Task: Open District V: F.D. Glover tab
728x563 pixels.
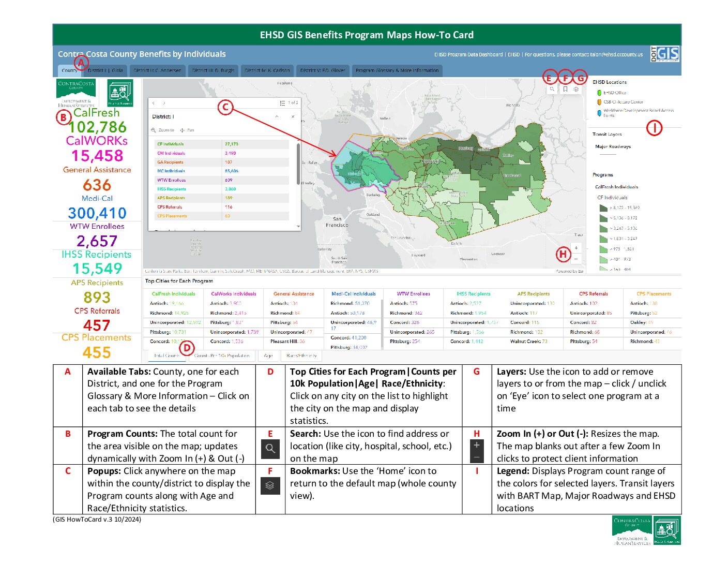Action: (x=322, y=70)
